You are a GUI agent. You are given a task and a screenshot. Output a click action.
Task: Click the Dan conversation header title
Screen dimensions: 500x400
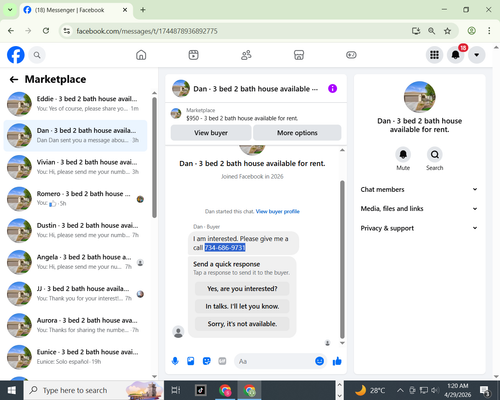256,89
